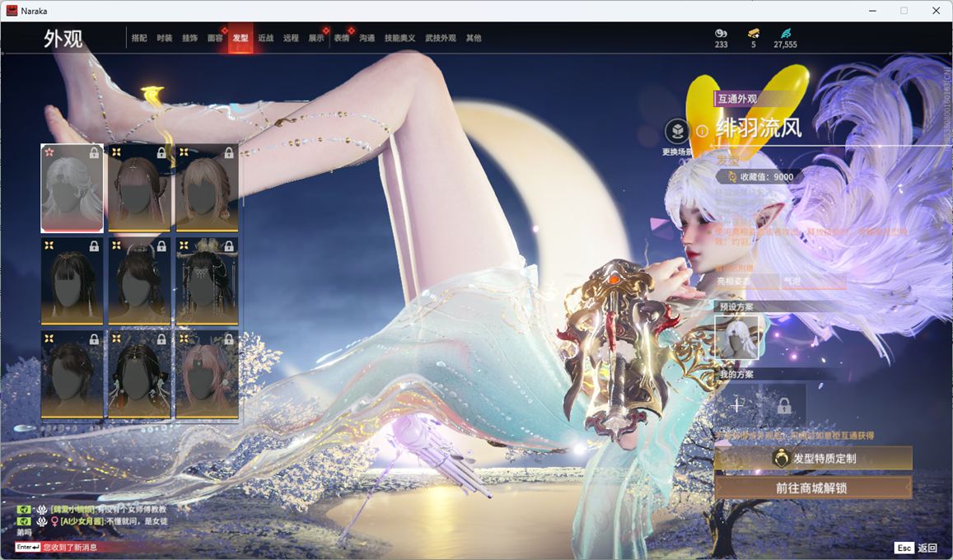Add a new scheme with the plus icon
Viewport: 953px width, 560px height.
[x=737, y=404]
